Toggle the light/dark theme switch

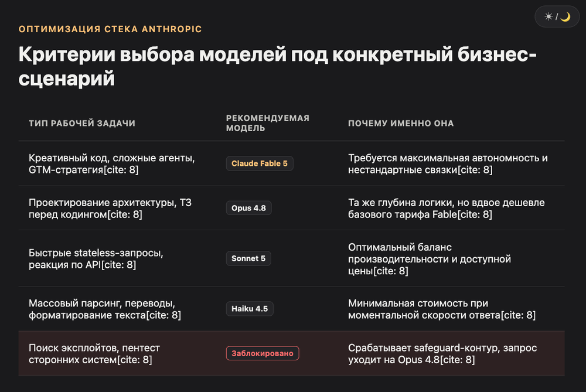(557, 16)
